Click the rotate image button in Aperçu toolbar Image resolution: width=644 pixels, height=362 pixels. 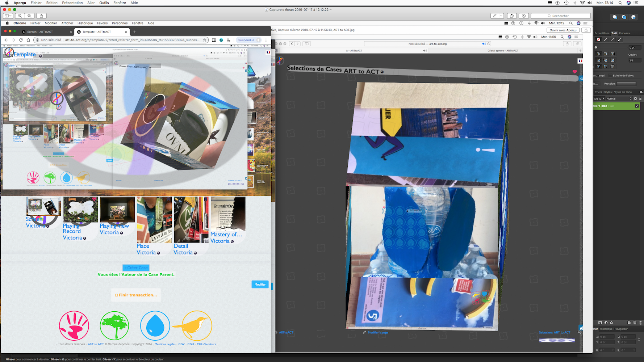pyautogui.click(x=512, y=16)
